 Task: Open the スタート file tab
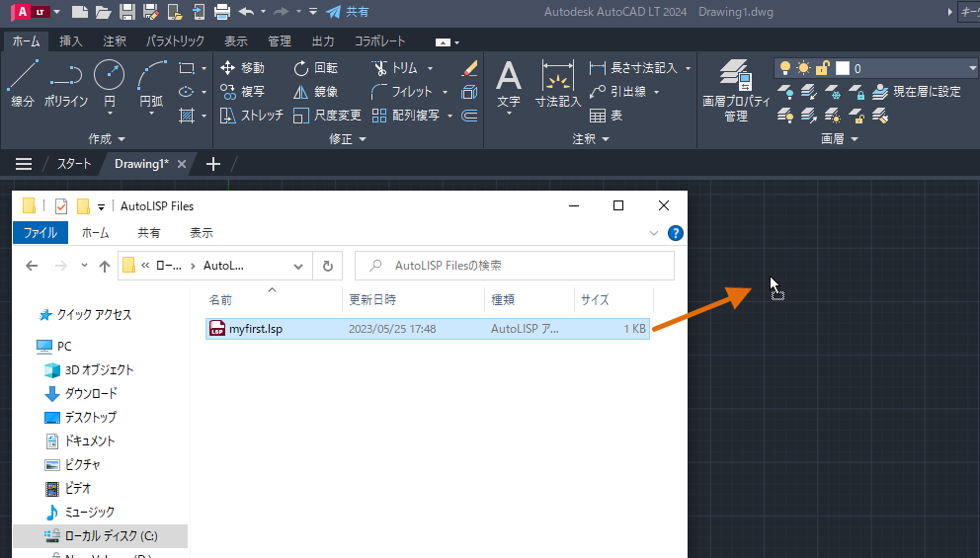click(x=74, y=164)
